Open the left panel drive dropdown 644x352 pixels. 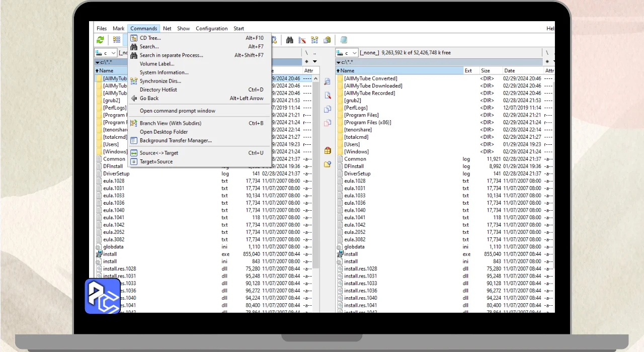coord(106,53)
